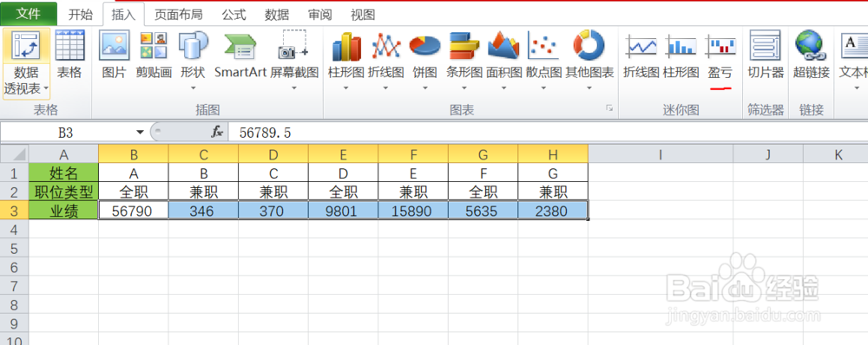868x345 pixels.
Task: Expand the area chart (面积图) dropdown arrow
Action: coord(503,88)
